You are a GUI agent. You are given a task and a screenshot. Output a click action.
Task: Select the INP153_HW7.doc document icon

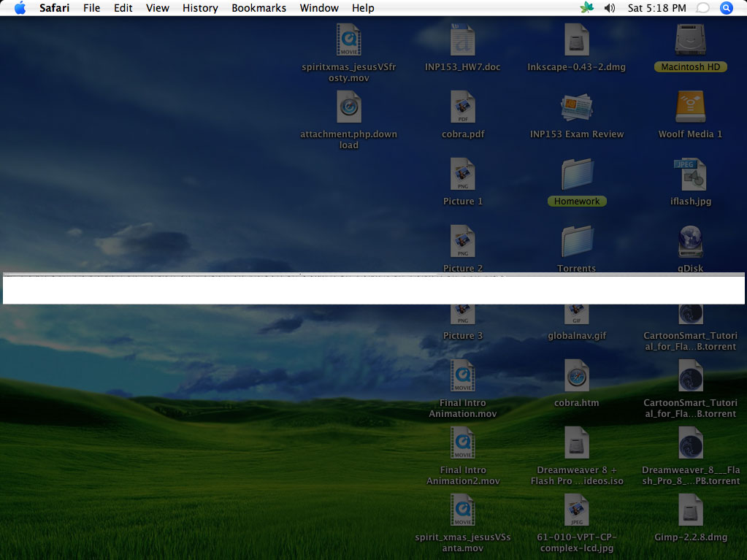[463, 40]
